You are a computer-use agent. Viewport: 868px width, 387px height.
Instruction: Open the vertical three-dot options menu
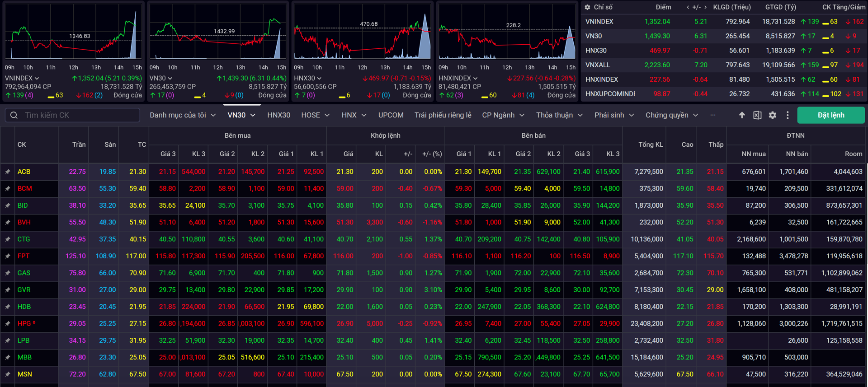[x=788, y=115]
